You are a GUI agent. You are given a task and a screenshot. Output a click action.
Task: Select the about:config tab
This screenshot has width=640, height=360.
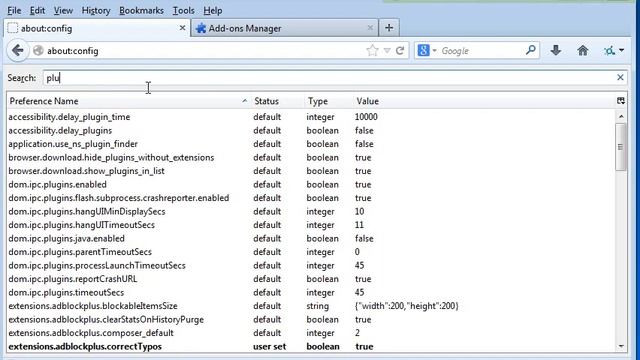pyautogui.click(x=97, y=28)
